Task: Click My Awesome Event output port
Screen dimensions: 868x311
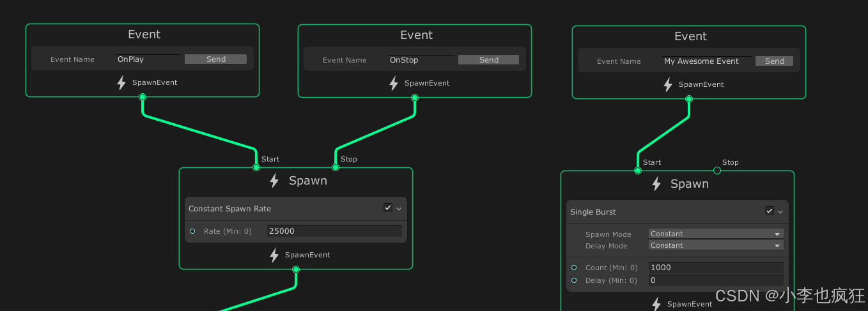Action: 689,99
